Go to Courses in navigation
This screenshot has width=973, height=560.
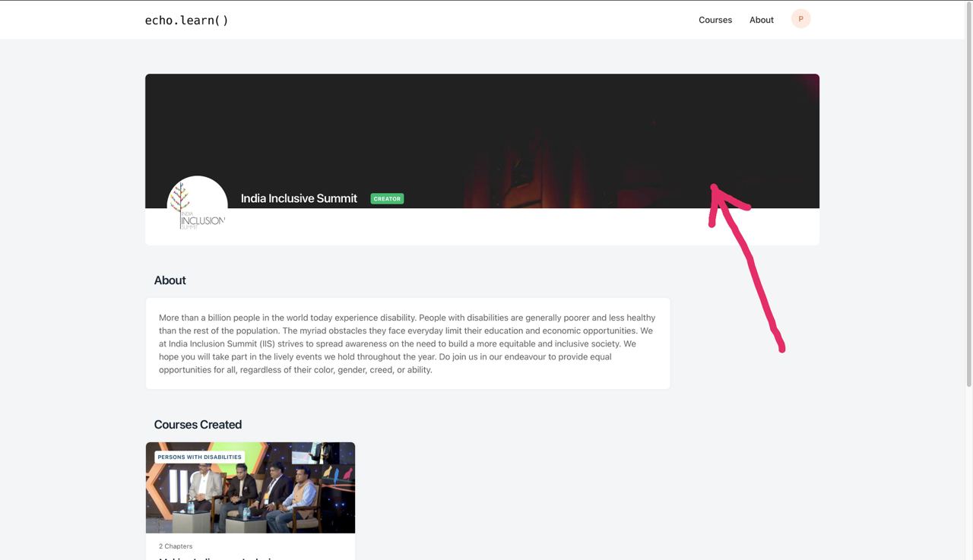pos(715,20)
